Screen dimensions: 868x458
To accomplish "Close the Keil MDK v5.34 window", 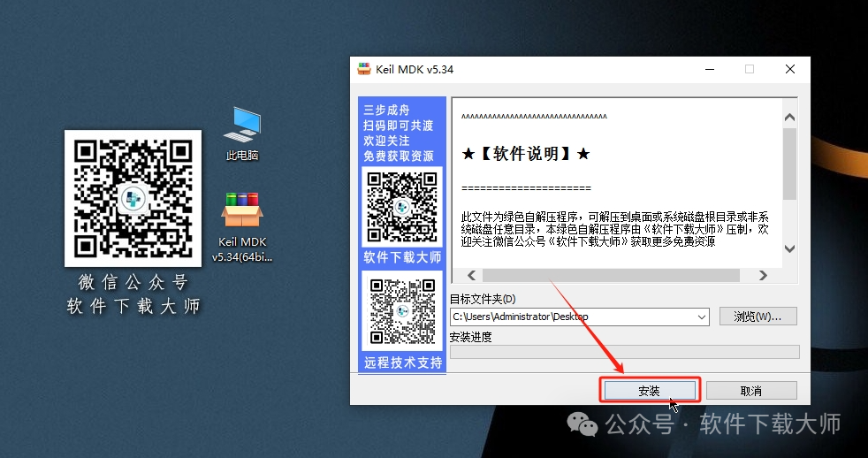I will coord(790,69).
